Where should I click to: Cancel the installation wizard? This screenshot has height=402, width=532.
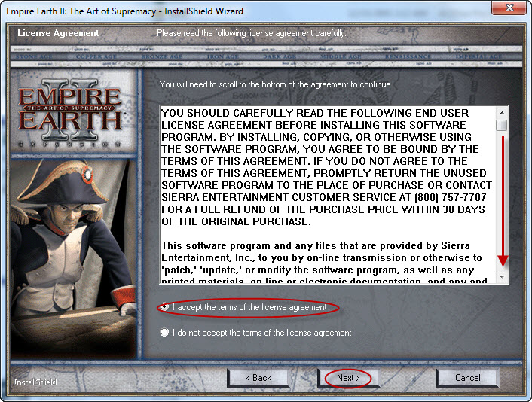[467, 378]
